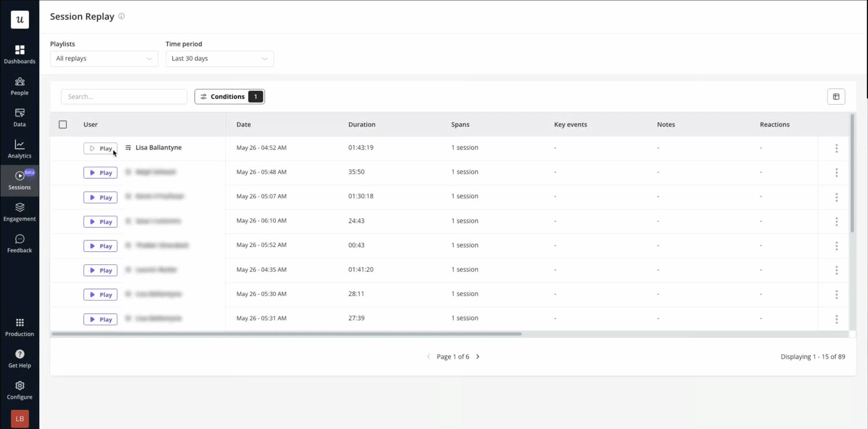
Task: Click info icon next to Session Replay
Action: click(121, 16)
